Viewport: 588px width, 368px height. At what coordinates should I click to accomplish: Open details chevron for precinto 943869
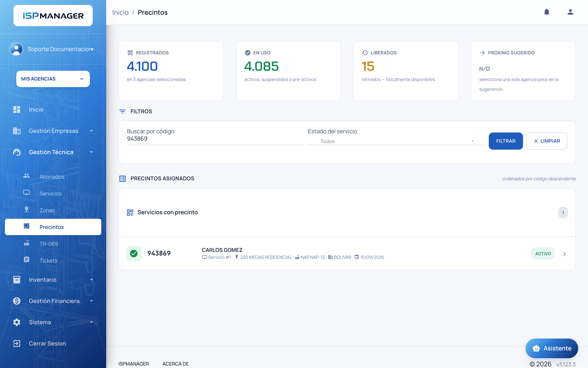565,254
